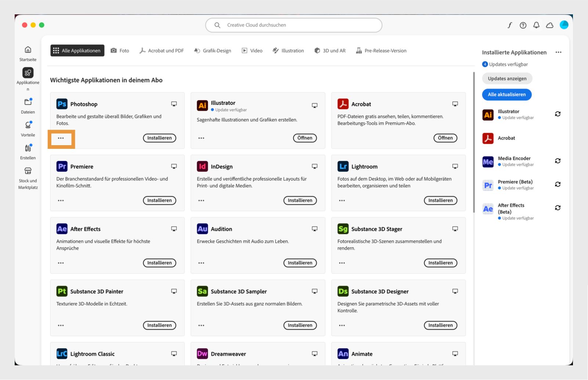Click the Substance 3D Stager icon

(x=343, y=229)
